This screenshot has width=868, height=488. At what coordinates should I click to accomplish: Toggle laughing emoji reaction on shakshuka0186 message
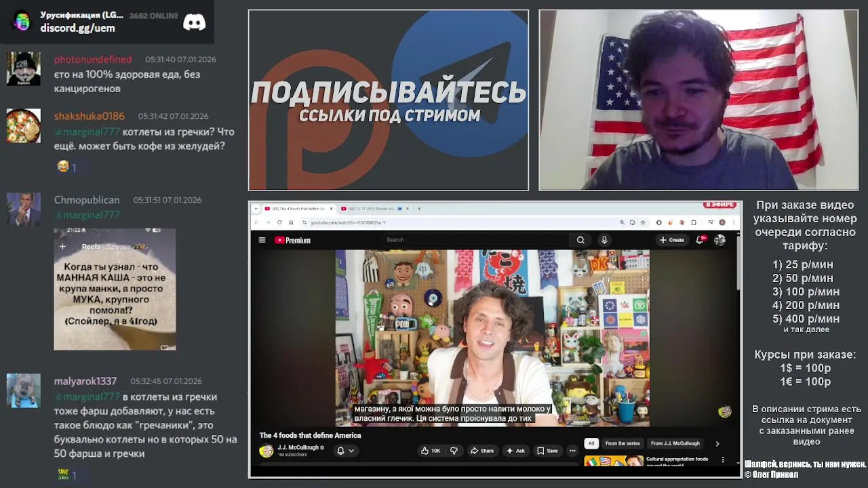point(66,167)
